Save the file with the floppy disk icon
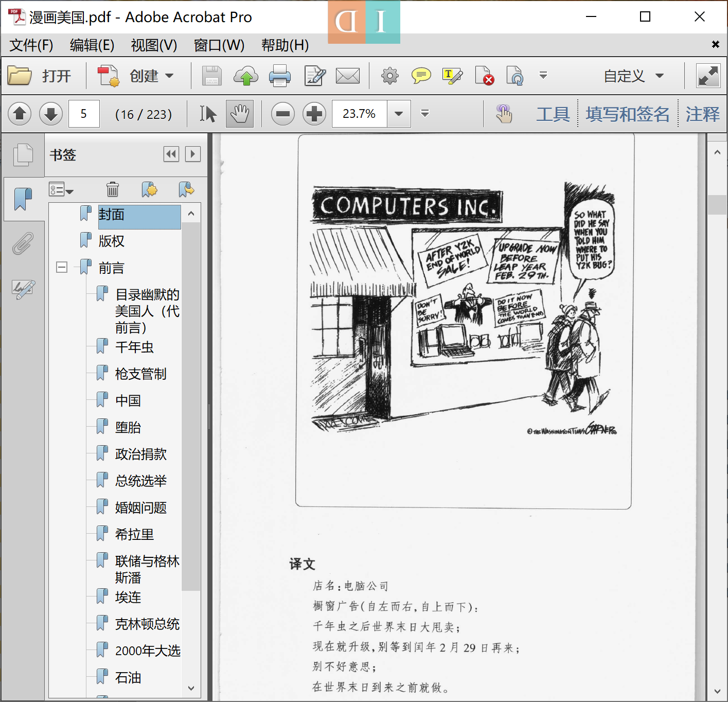Screen dimensions: 728x702 click(x=212, y=76)
